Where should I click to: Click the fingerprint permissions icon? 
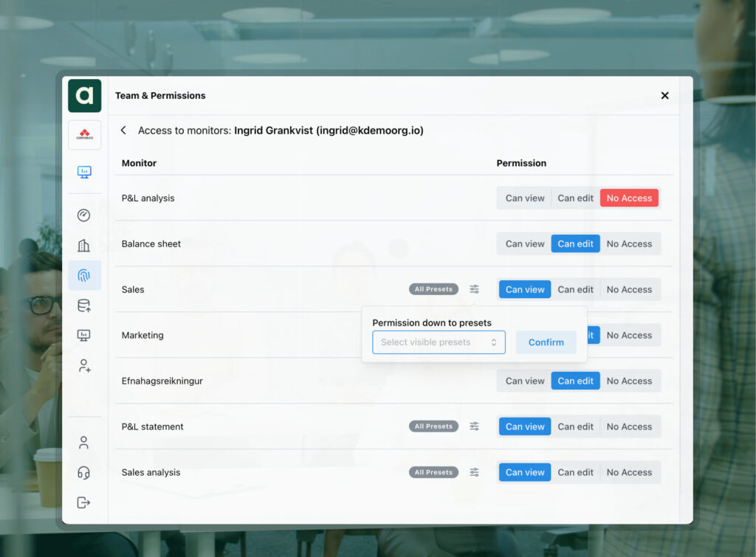[84, 275]
